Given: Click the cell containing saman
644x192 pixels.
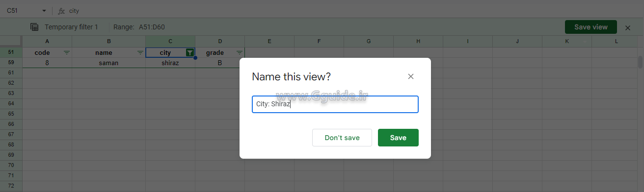Looking at the screenshot, I should click(x=108, y=63).
